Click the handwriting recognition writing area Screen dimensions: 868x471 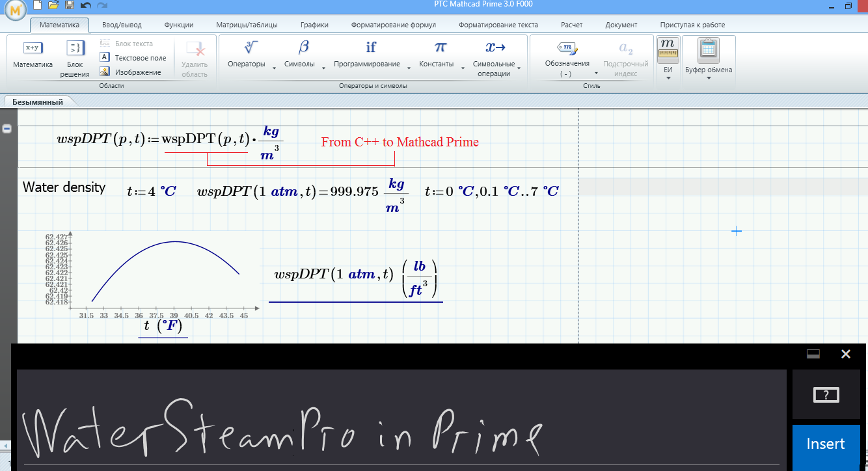[401, 420]
